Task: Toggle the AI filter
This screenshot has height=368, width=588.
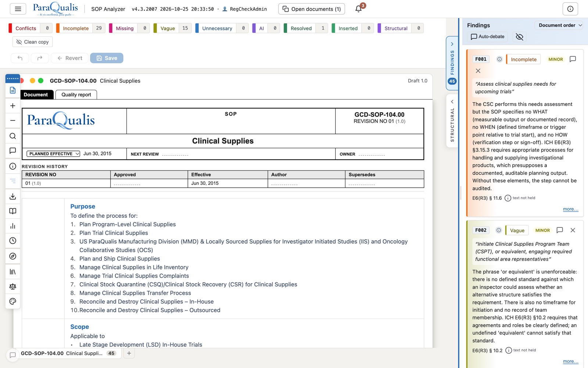Action: coord(266,28)
